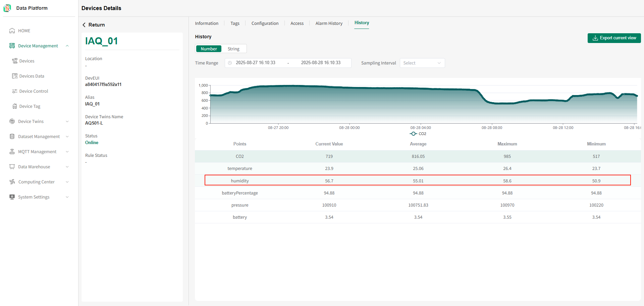
Task: Click the Computing Center icon
Action: tap(12, 182)
